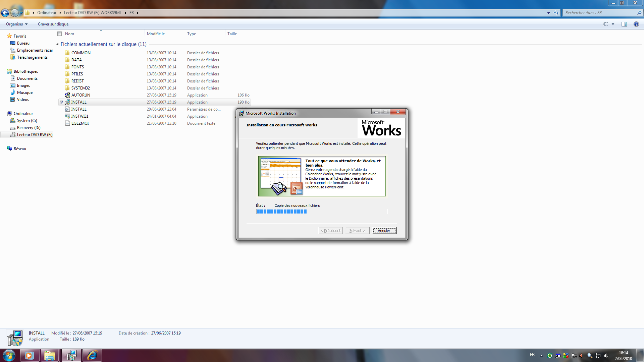Click the network tray icon
This screenshot has width=644, height=362.
(x=598, y=356)
